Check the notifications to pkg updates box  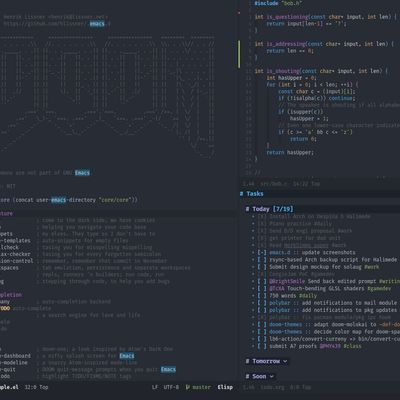262,310
